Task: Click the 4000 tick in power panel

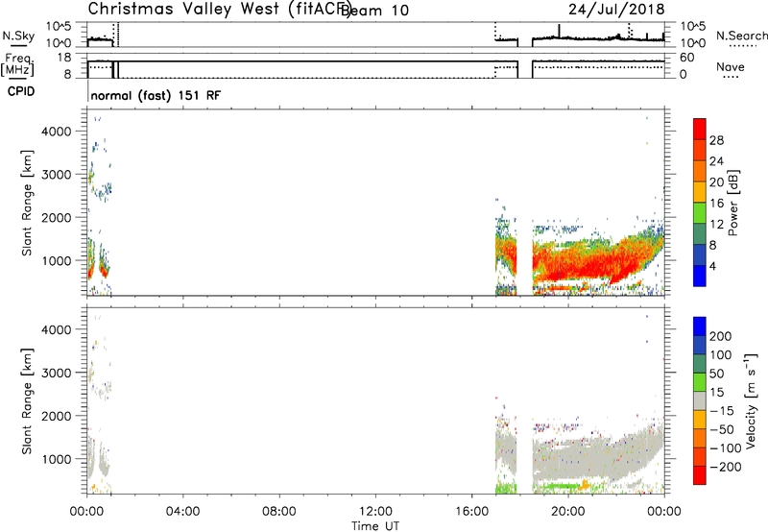Action: (56, 132)
